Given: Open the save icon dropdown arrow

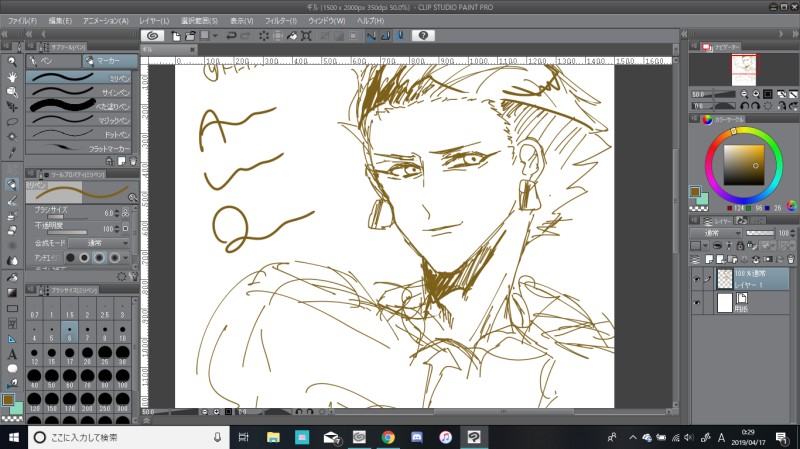Looking at the screenshot, I should pyautogui.click(x=215, y=36).
